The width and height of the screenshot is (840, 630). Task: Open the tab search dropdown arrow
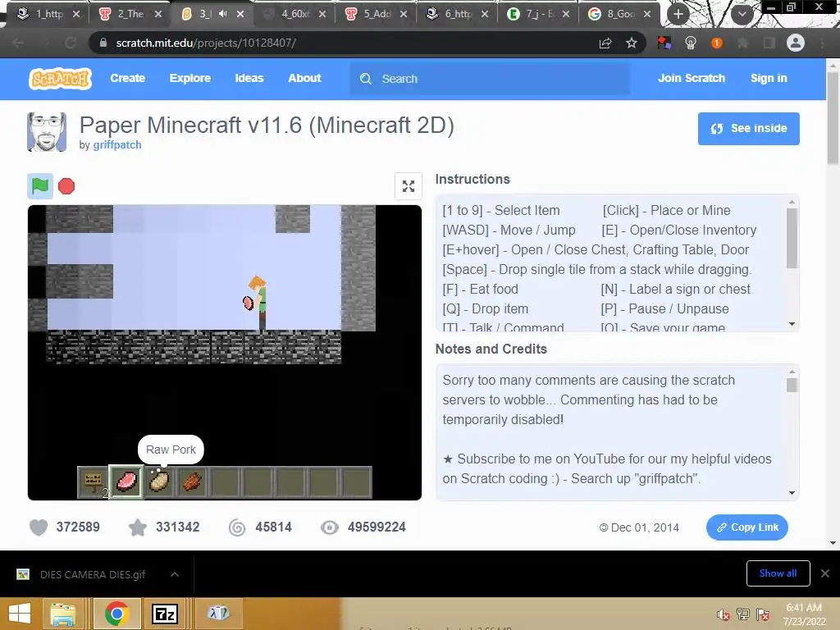(742, 14)
